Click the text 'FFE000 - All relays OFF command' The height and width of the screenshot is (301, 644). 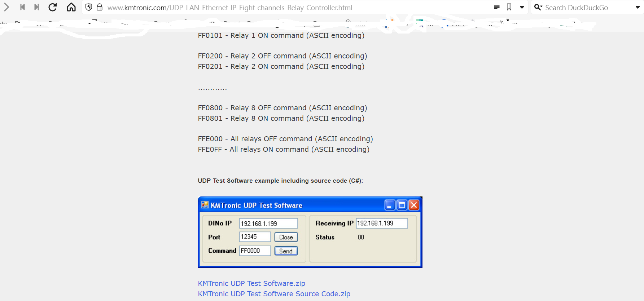click(255, 139)
